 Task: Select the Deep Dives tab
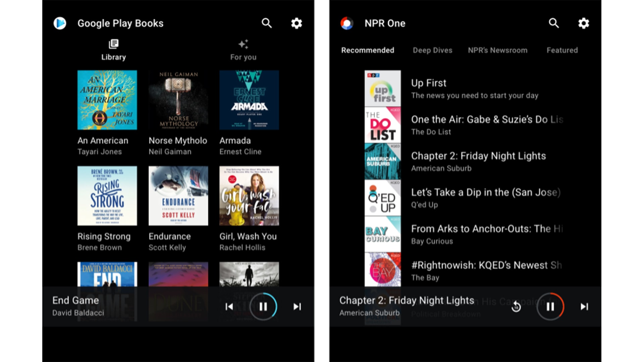(432, 50)
